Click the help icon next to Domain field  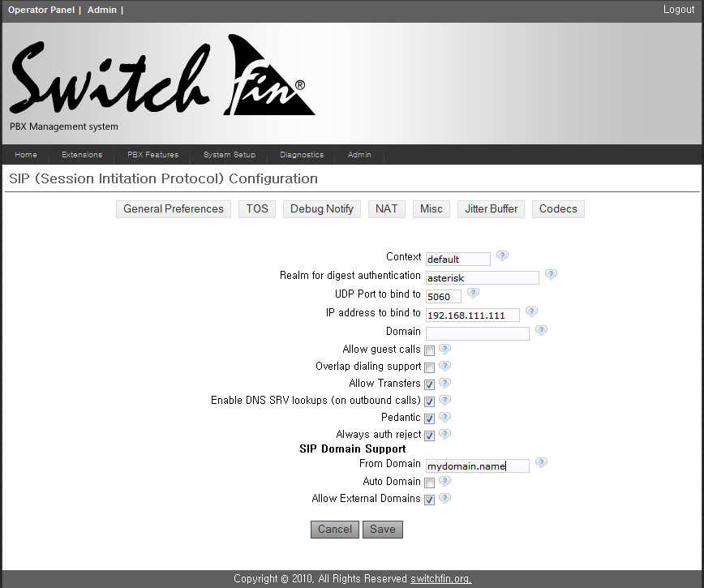pyautogui.click(x=541, y=330)
